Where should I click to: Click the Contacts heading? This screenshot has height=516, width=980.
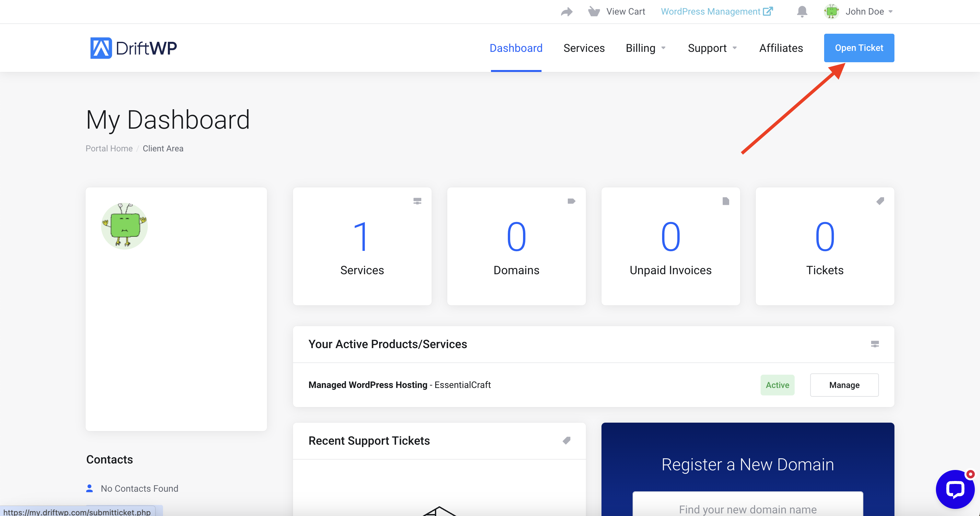pyautogui.click(x=110, y=460)
